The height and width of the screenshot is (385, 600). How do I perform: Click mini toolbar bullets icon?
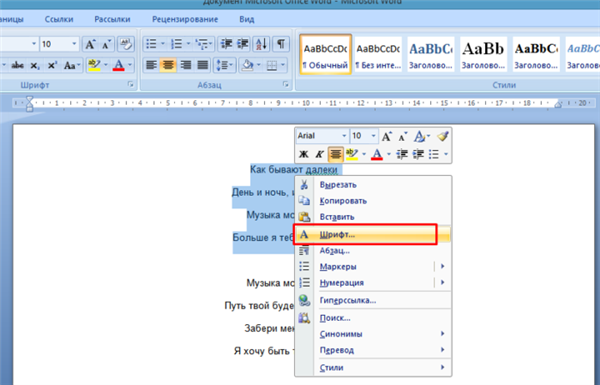click(434, 154)
